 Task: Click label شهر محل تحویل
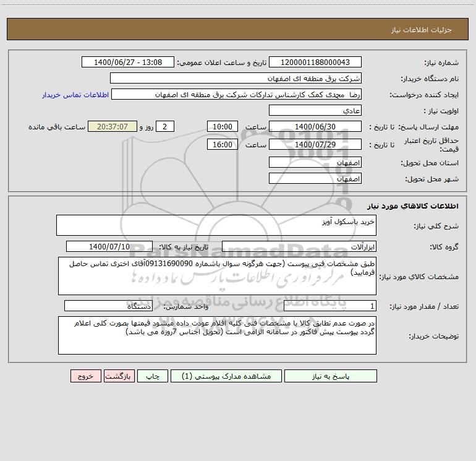pyautogui.click(x=431, y=179)
